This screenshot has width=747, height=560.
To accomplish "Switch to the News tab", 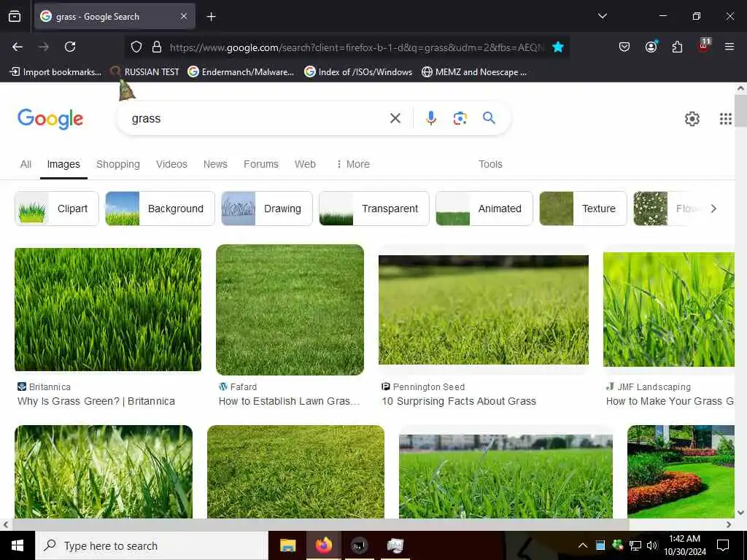I will pyautogui.click(x=215, y=164).
